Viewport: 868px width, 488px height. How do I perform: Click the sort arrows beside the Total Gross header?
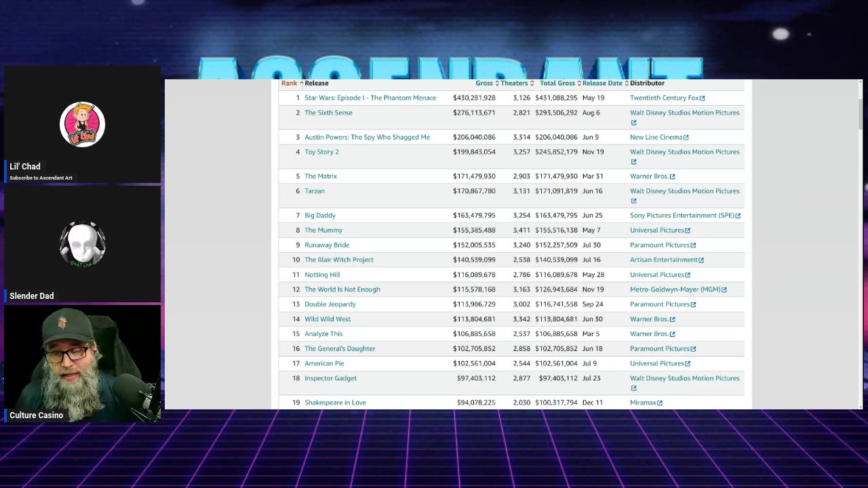[x=579, y=83]
